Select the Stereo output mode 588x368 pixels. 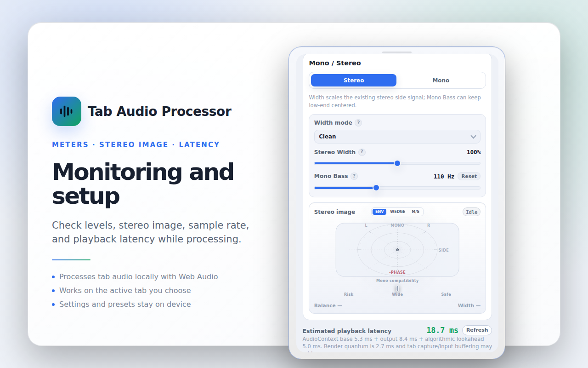354,80
